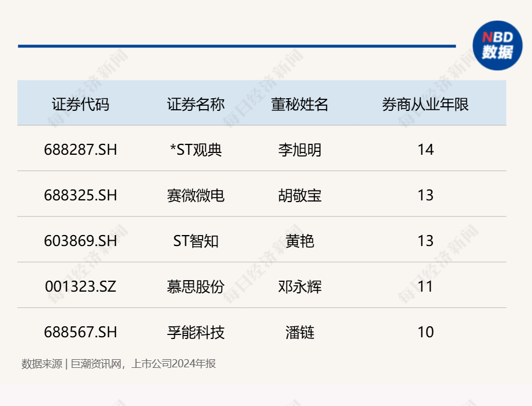Select stock code 603869.SH
532x406 pixels.
[x=80, y=241]
